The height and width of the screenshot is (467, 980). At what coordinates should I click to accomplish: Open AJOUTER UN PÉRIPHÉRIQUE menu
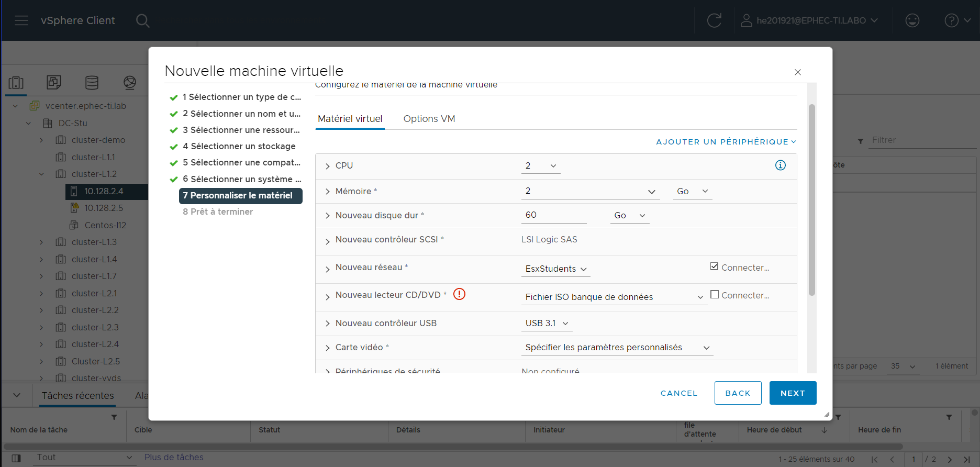click(726, 142)
